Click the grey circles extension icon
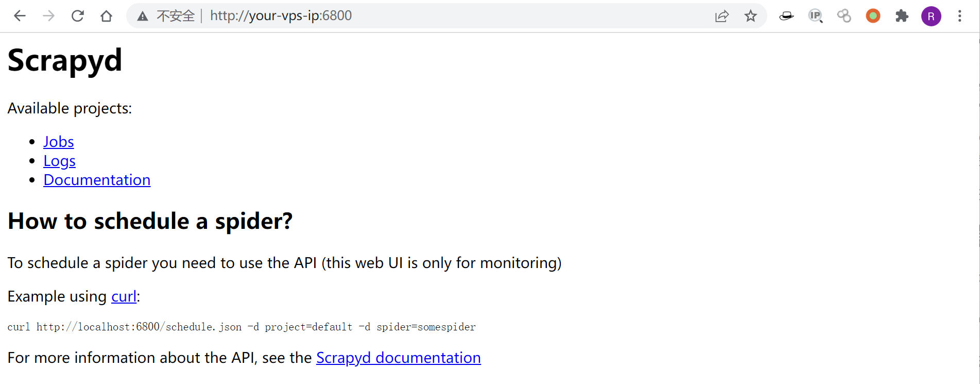Screen dimensions: 980x384 point(844,16)
